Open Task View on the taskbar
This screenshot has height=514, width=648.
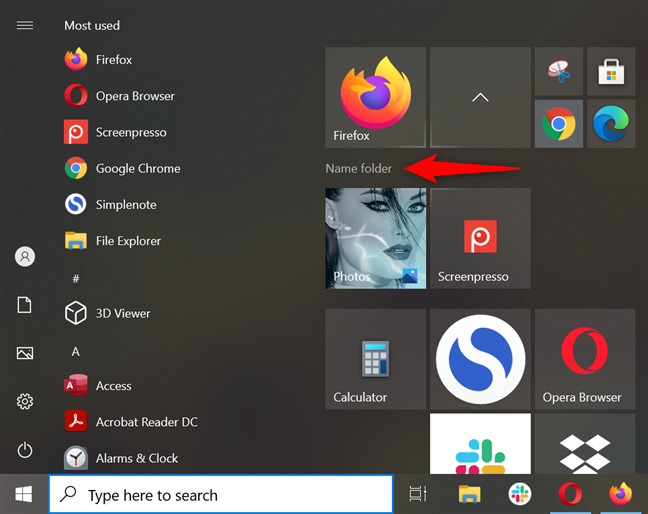point(417,494)
